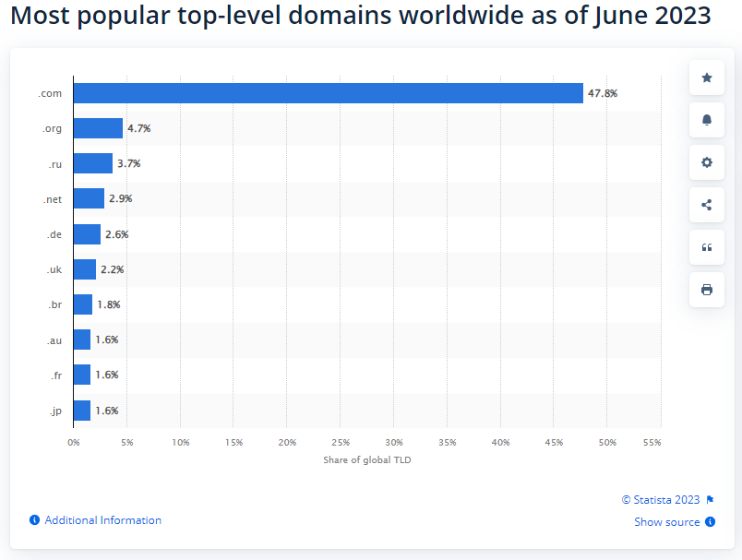Screen dimensions: 742x560
Task: Open the bell notification alert icon
Action: 707,120
